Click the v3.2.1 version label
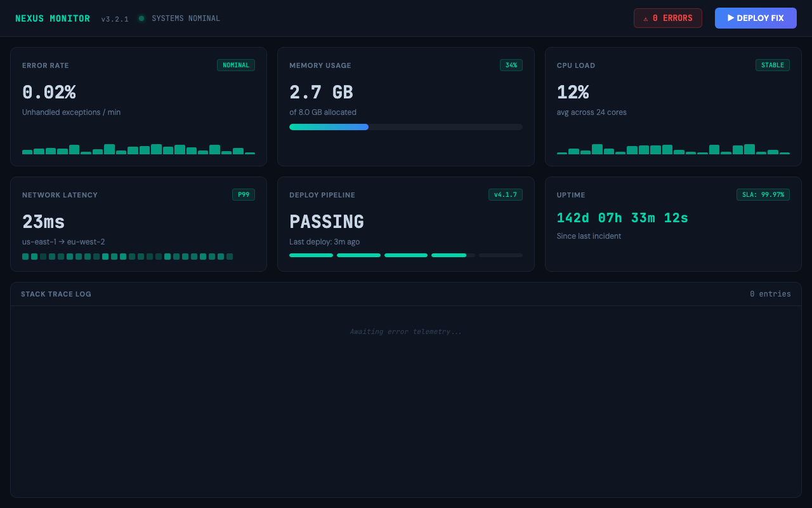This screenshot has width=812, height=508. [115, 19]
